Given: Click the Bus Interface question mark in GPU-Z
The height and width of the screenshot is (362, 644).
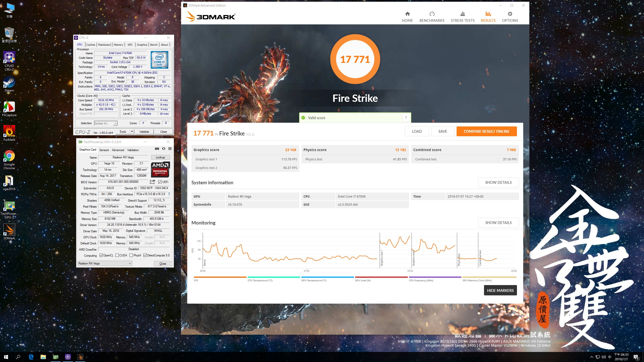Looking at the screenshot, I should (169, 194).
